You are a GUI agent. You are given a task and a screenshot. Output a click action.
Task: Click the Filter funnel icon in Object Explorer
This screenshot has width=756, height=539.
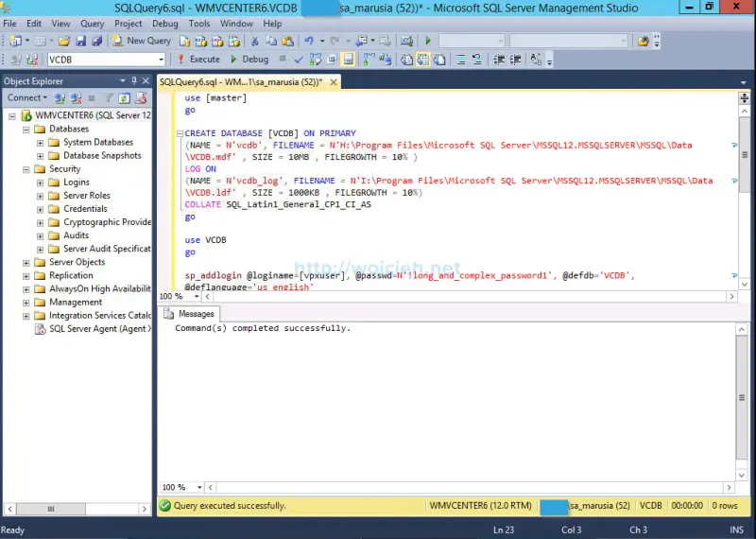(x=108, y=98)
